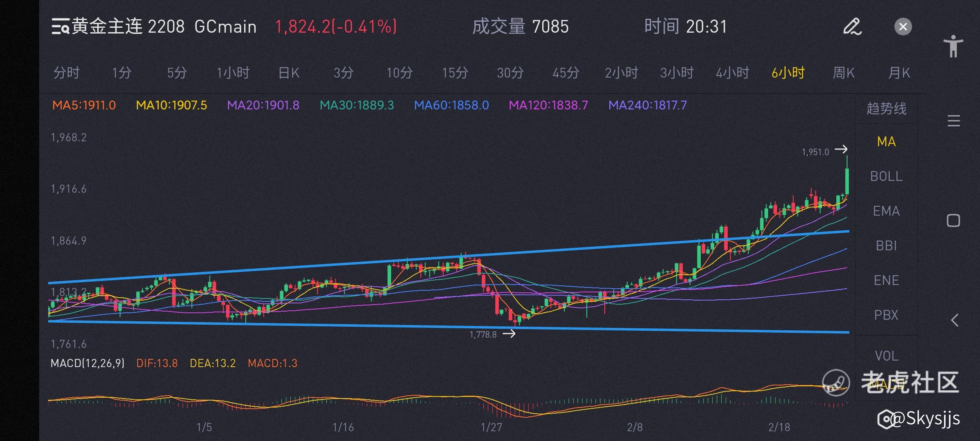Tap the pencil drawing tool icon
980x441 pixels.
click(x=852, y=27)
